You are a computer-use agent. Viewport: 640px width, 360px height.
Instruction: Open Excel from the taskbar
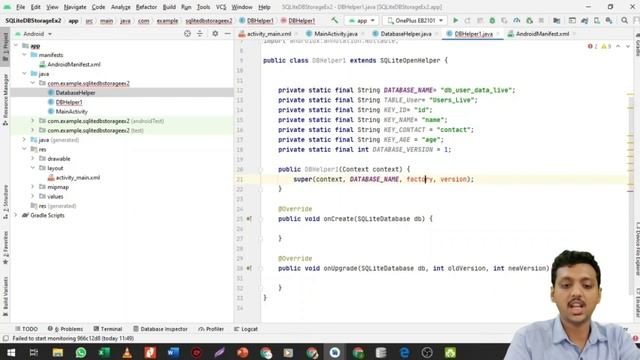(104, 352)
